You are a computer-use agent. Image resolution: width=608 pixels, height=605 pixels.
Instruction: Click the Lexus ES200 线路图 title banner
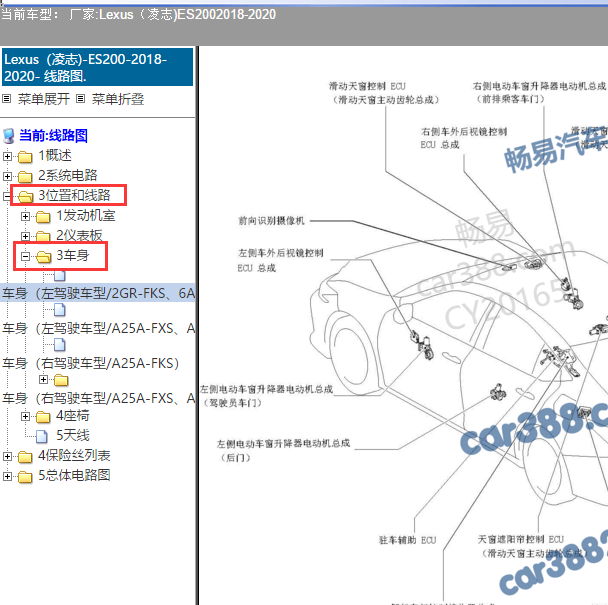tap(97, 67)
